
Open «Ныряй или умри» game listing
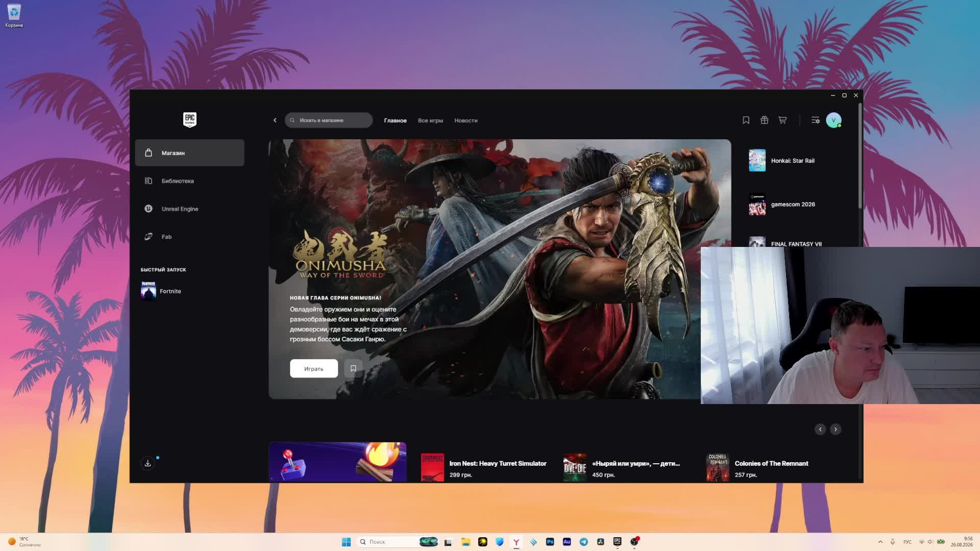click(x=622, y=467)
